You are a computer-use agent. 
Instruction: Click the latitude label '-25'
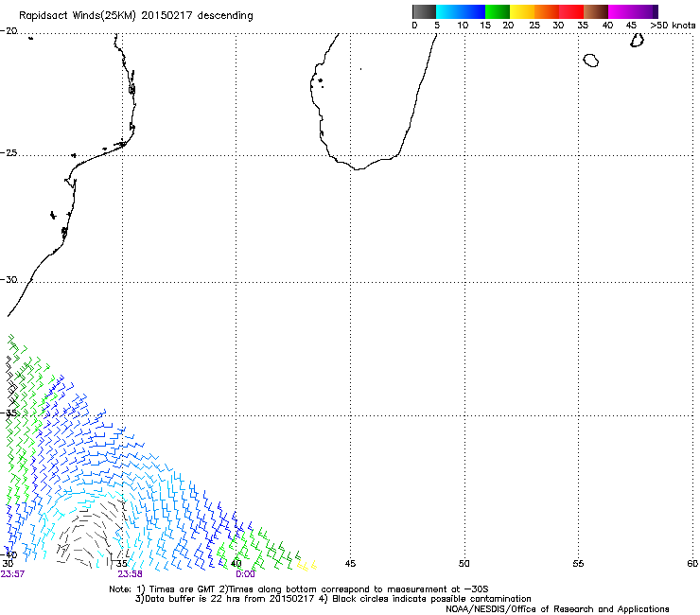(9, 152)
